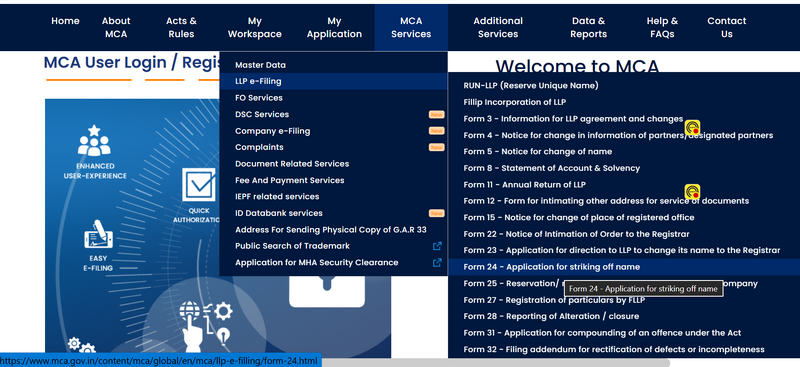Open the My Workspace menu
Screen dimensions: 800x367
click(255, 28)
